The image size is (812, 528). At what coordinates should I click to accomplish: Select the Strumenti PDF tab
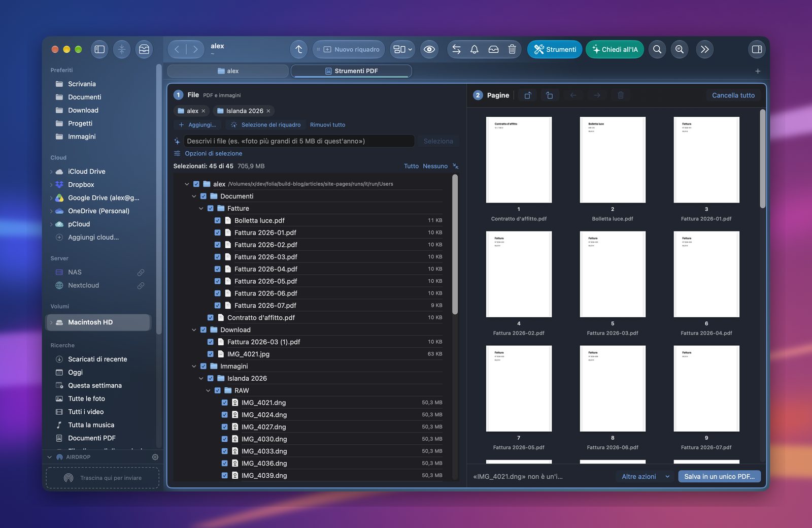[351, 71]
